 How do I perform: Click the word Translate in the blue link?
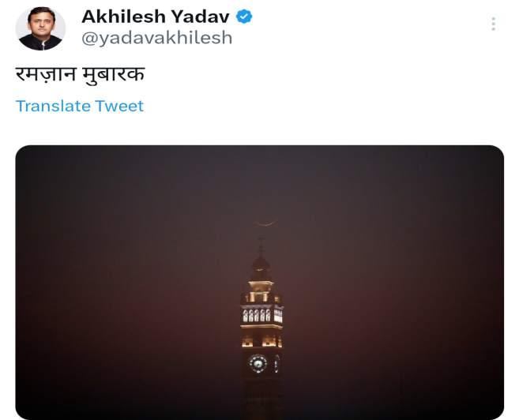coord(53,106)
